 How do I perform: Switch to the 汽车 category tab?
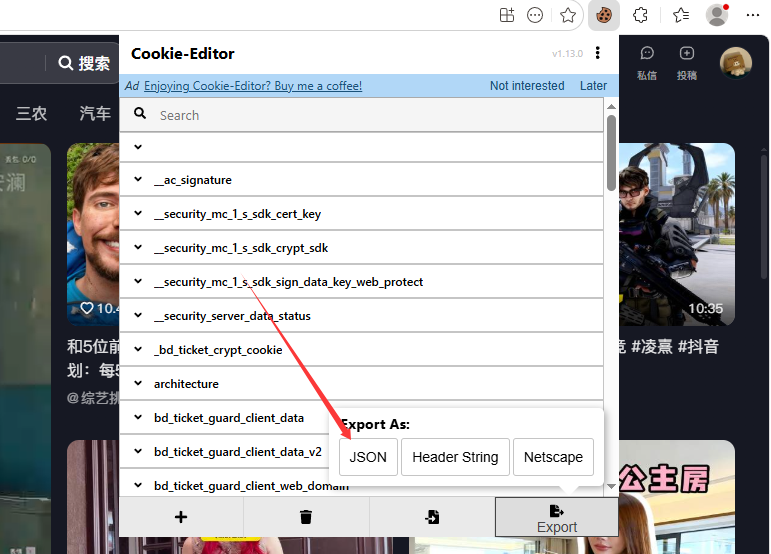point(95,114)
